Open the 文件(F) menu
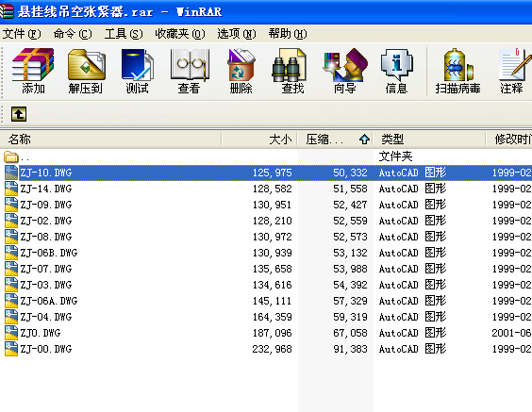Image resolution: width=532 pixels, height=412 pixels. pyautogui.click(x=22, y=34)
